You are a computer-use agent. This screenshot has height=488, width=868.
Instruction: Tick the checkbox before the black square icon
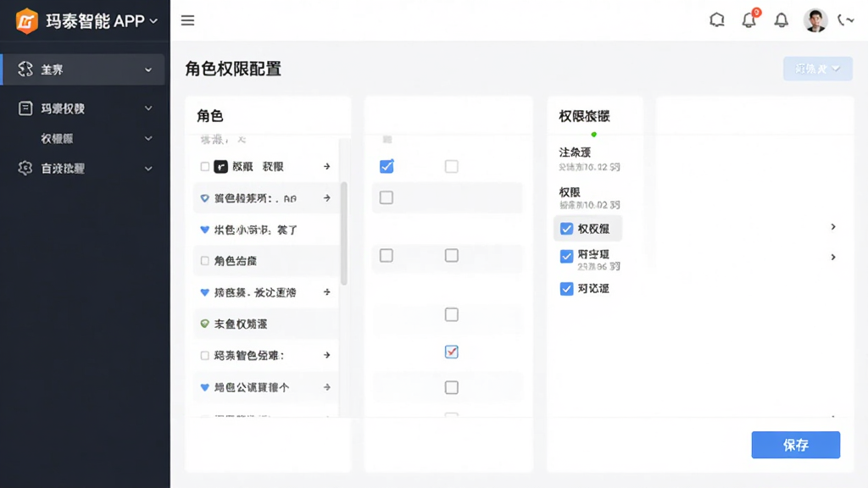point(205,167)
